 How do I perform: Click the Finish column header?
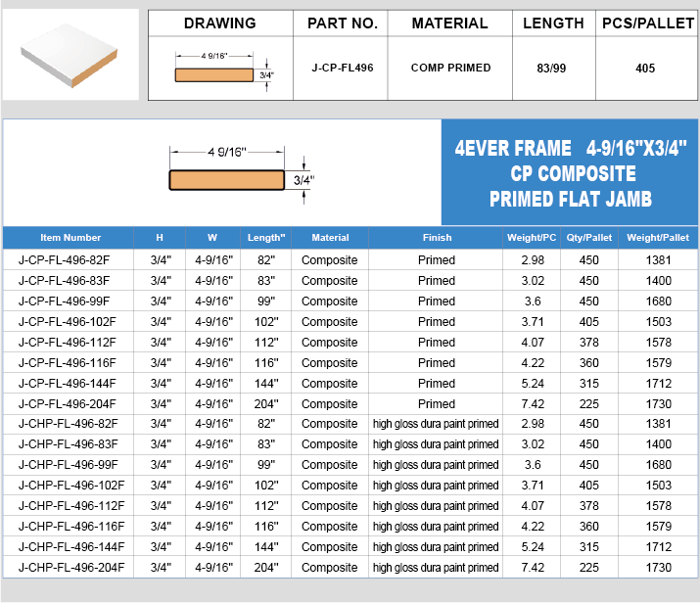click(x=437, y=238)
